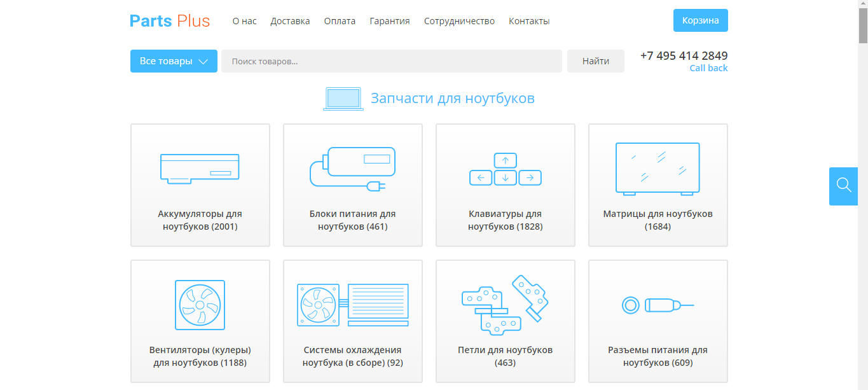
Task: Request a Call back
Action: (707, 67)
